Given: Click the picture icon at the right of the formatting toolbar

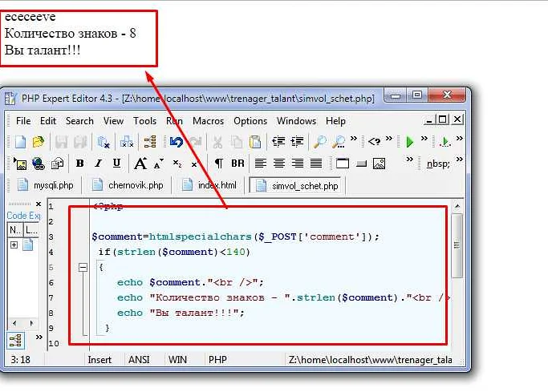Looking at the screenshot, I should point(379,163).
